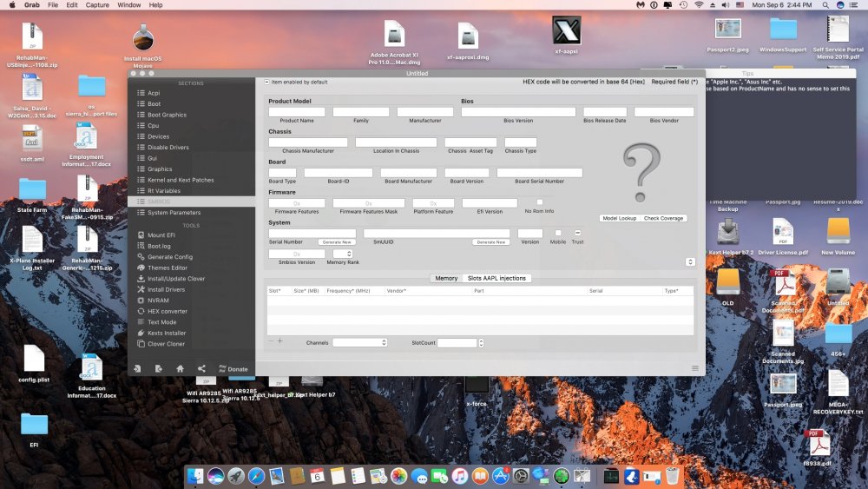Select the EFI folder on the desktop

point(34,429)
